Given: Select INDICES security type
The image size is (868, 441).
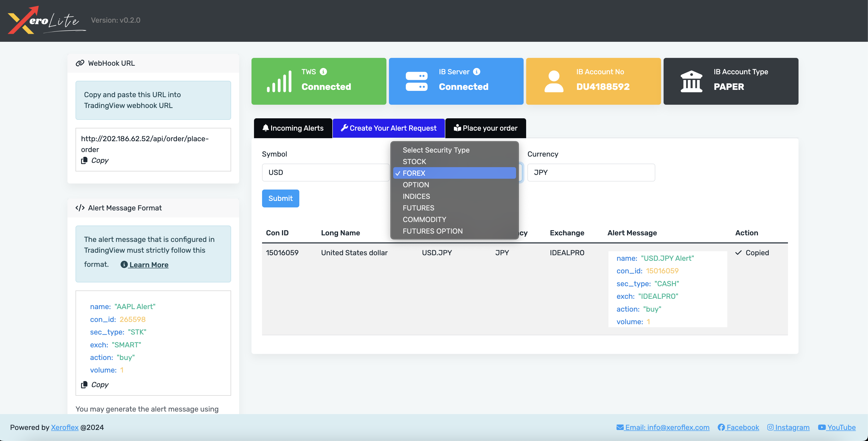Looking at the screenshot, I should click(x=416, y=196).
